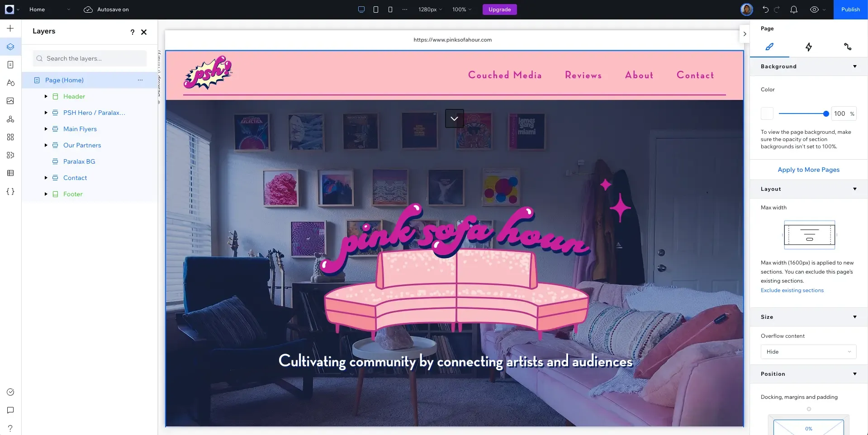Open more breakpoints ellipsis in top bar
The width and height of the screenshot is (868, 435).
coord(405,9)
